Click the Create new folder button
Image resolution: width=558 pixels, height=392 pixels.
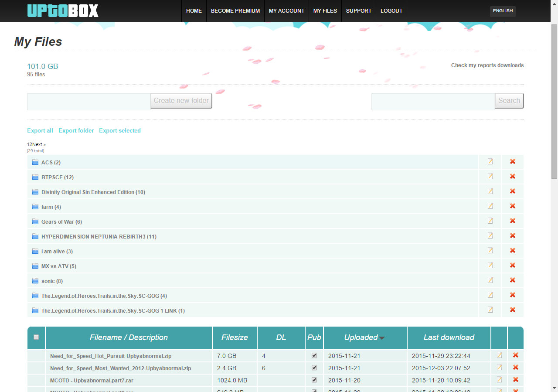click(181, 101)
